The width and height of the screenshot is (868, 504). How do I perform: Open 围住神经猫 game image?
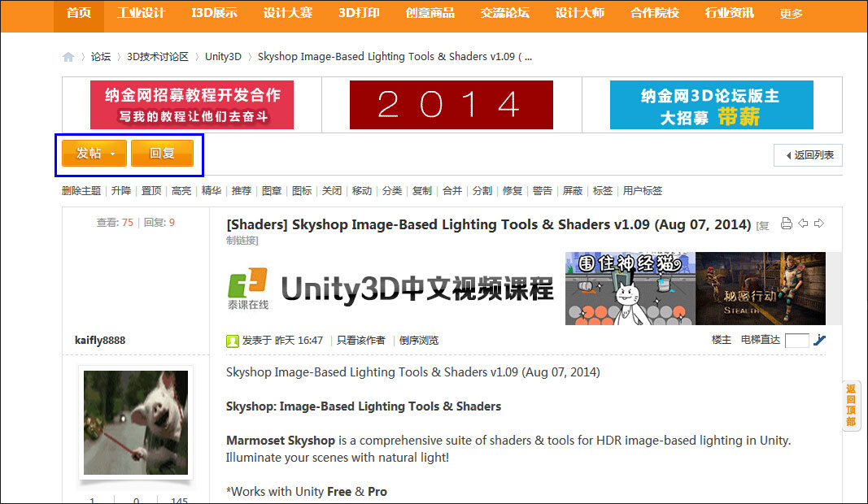point(630,289)
